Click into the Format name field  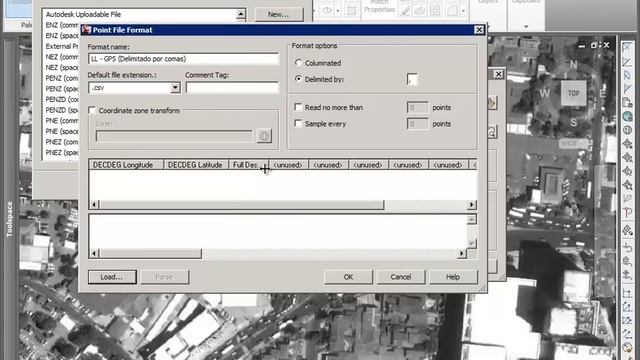[x=183, y=59]
